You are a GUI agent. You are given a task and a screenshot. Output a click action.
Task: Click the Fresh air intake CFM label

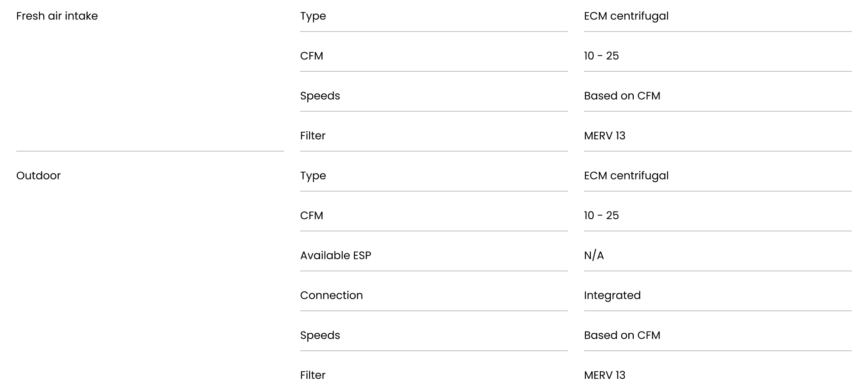[311, 56]
